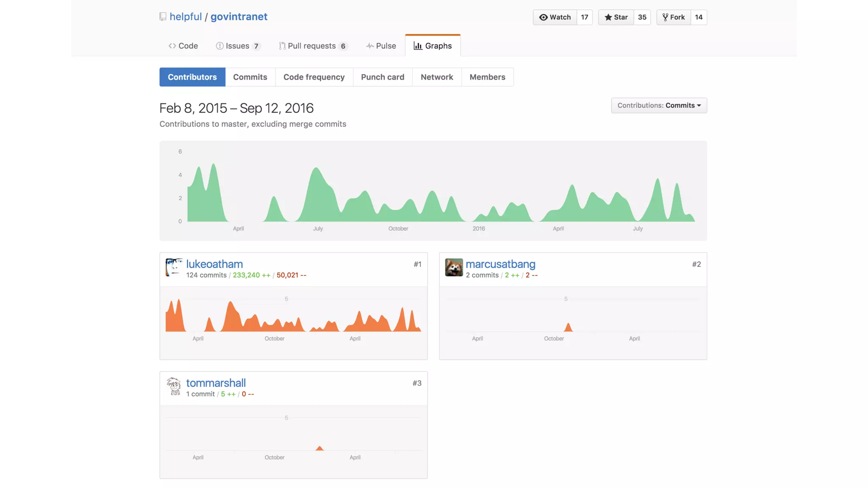Image resolution: width=868 pixels, height=488 pixels.
Task: Click the Graphs bar chart tab
Action: [x=433, y=46]
